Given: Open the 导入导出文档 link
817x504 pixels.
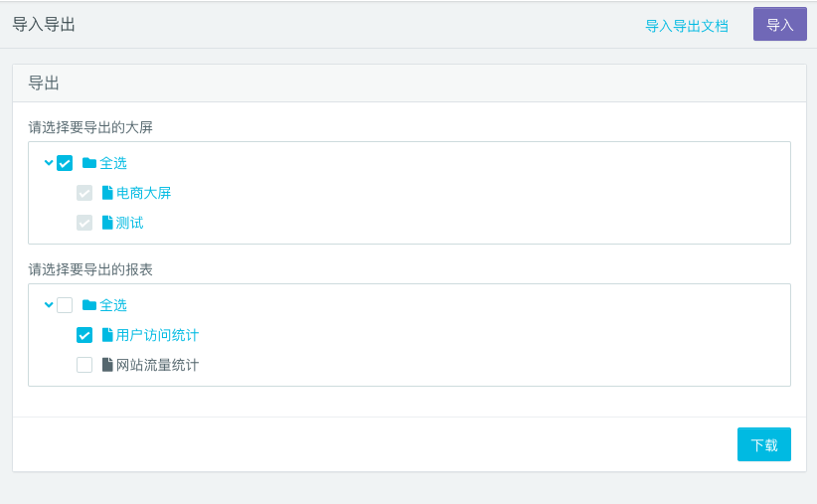Looking at the screenshot, I should tap(686, 26).
